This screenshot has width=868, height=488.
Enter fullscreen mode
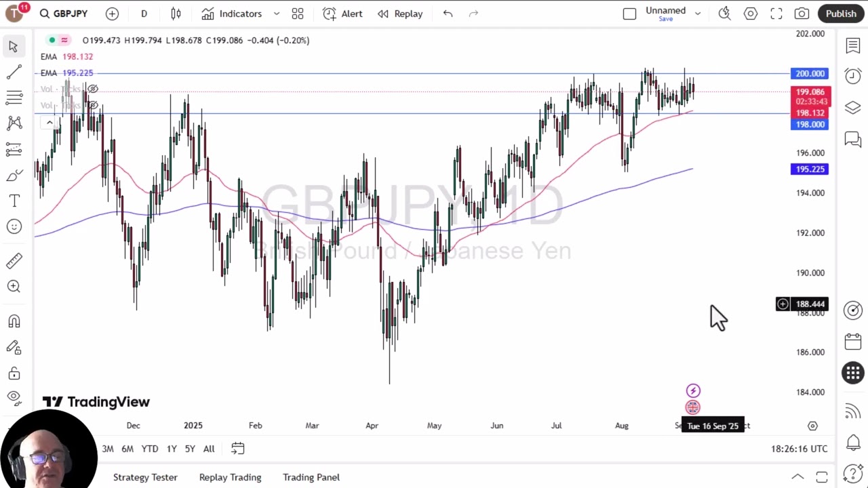[776, 14]
